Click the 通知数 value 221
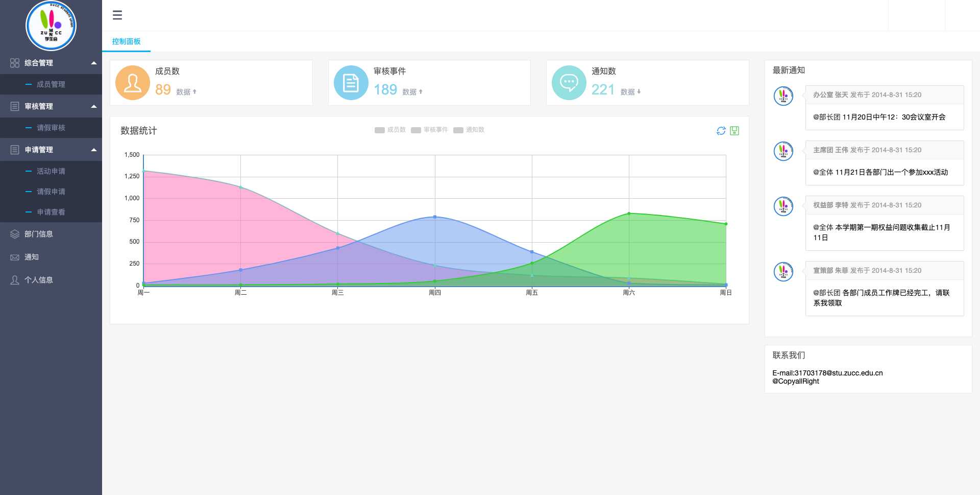 pos(603,90)
